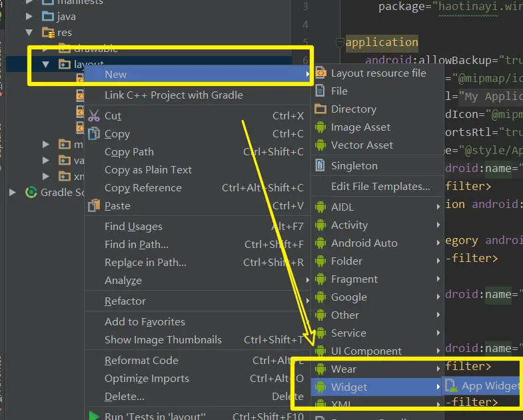
Task: Click the java folder icon
Action: pos(48,17)
